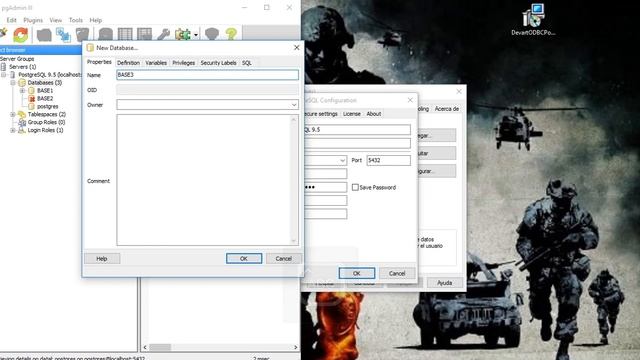Screen dimensions: 640x360
Task: Switch to the Variables tab
Action: click(156, 63)
